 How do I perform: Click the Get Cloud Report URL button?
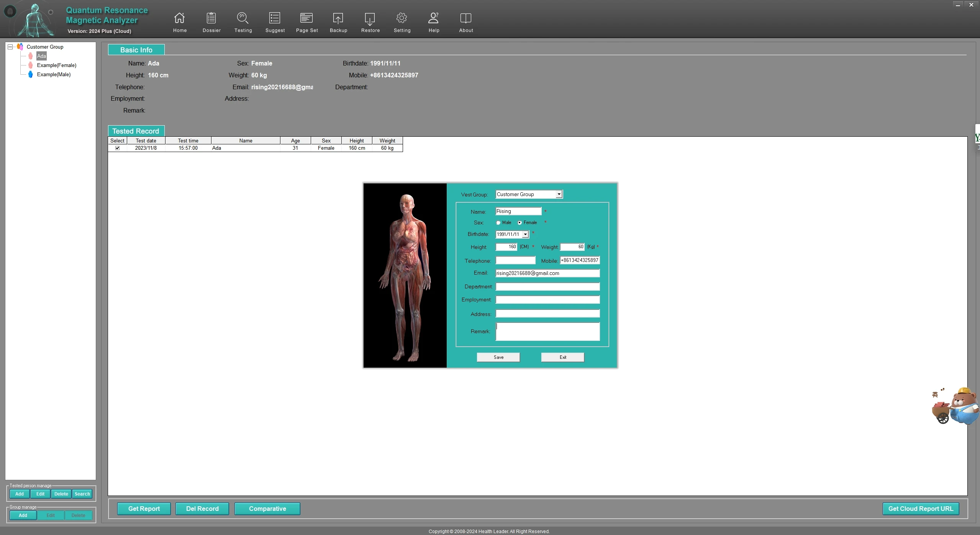[920, 509]
